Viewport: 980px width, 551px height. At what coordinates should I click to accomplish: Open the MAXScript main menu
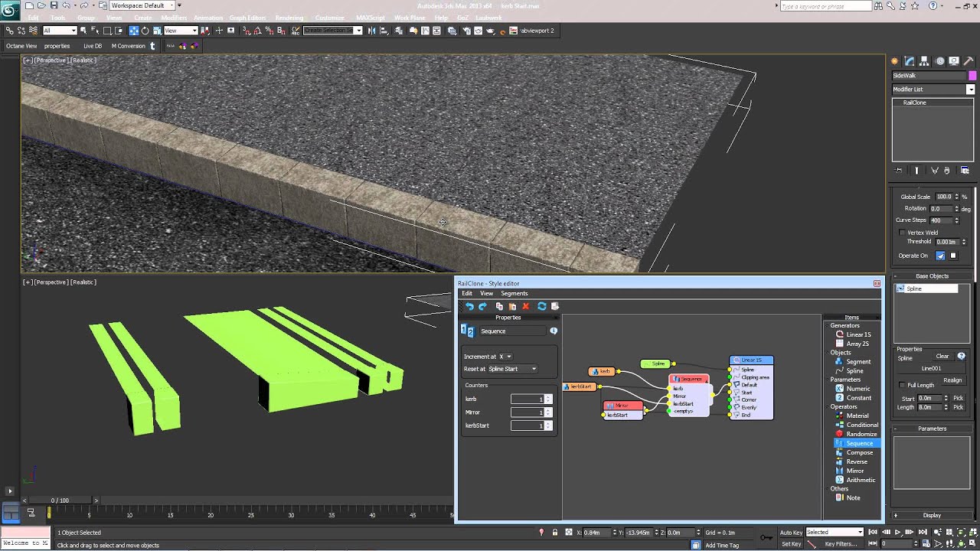coord(371,18)
